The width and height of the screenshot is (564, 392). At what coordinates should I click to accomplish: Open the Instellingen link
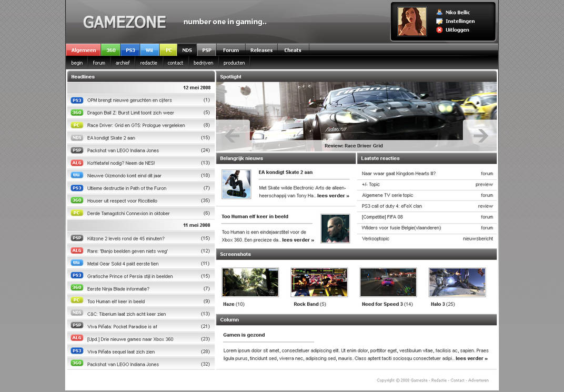(460, 21)
